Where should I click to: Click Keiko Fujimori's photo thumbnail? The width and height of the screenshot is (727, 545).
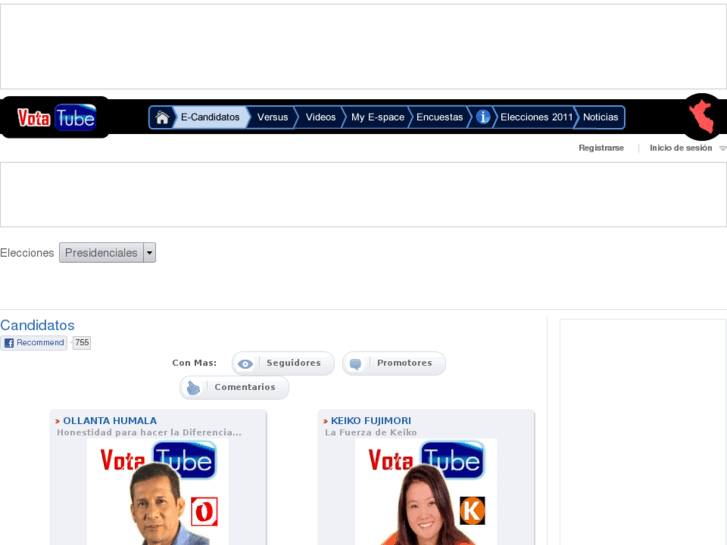pos(426,492)
